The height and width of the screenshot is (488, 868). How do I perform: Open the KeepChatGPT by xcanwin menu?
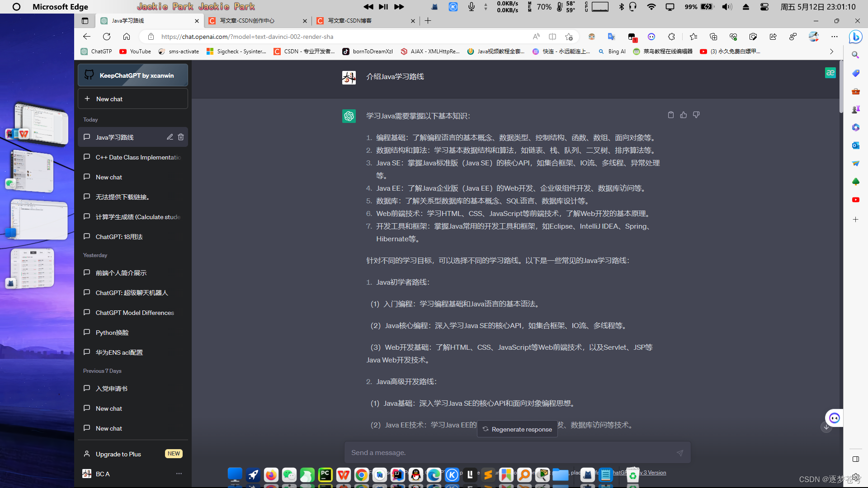tap(133, 75)
